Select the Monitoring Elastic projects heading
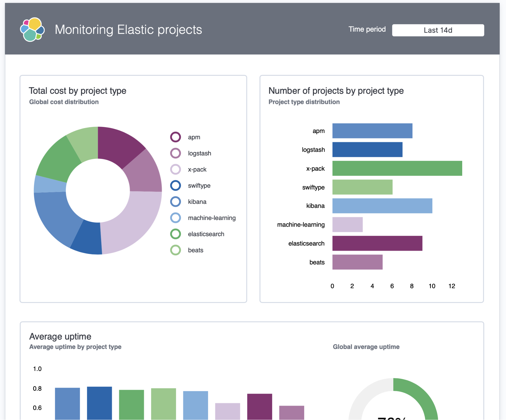 coord(128,30)
